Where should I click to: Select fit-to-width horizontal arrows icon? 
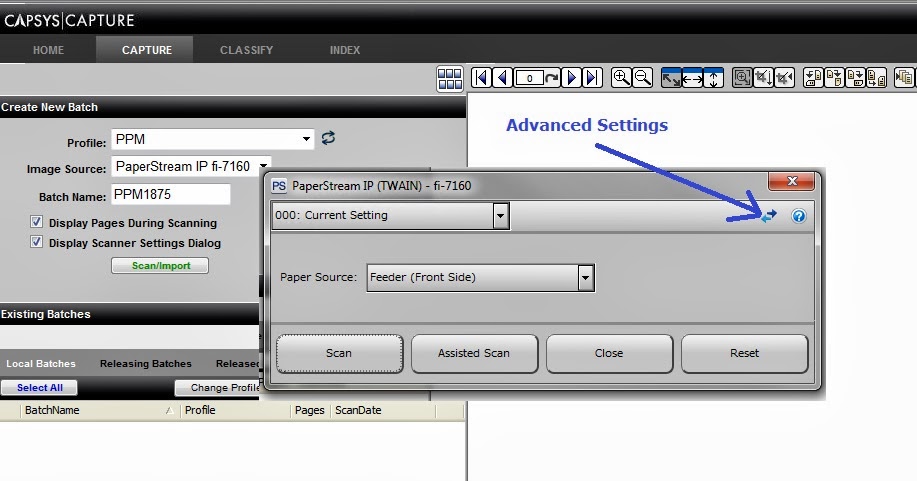[x=692, y=78]
